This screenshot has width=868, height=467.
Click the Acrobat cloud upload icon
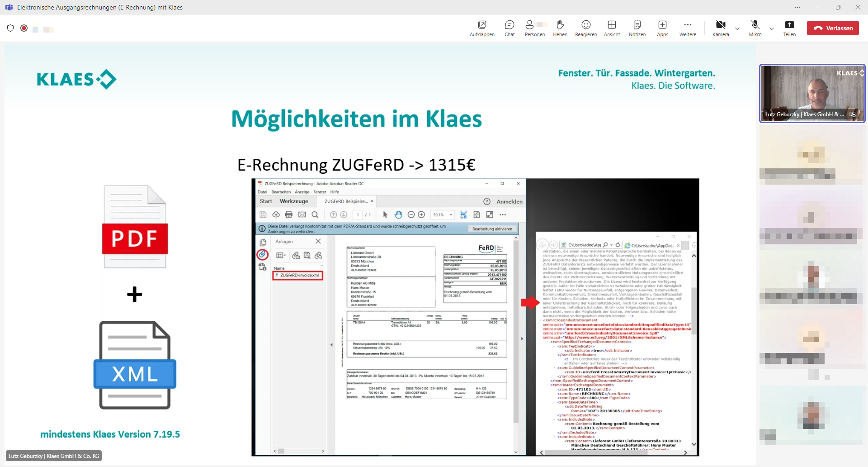pos(276,214)
